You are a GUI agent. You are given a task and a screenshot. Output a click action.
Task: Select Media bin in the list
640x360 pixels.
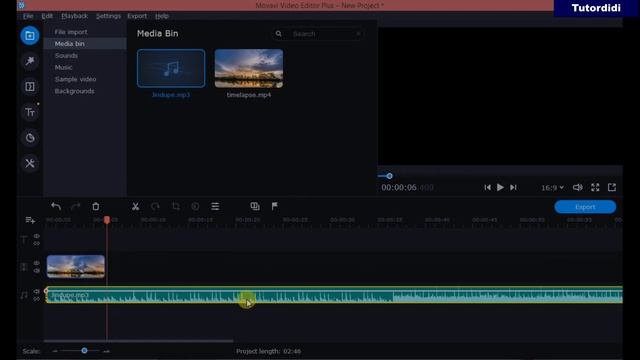pyautogui.click(x=85, y=44)
